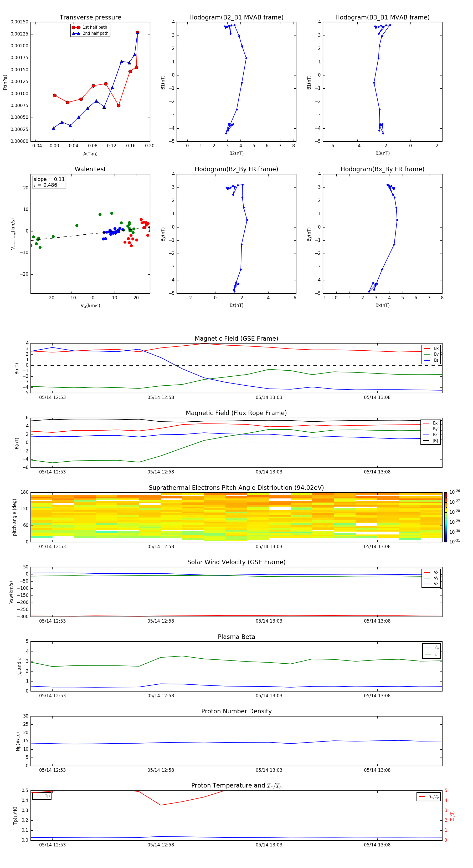Screen dimensions: 473x868
Task: Click the 'Proton Number Density' title
Action: (x=236, y=711)
